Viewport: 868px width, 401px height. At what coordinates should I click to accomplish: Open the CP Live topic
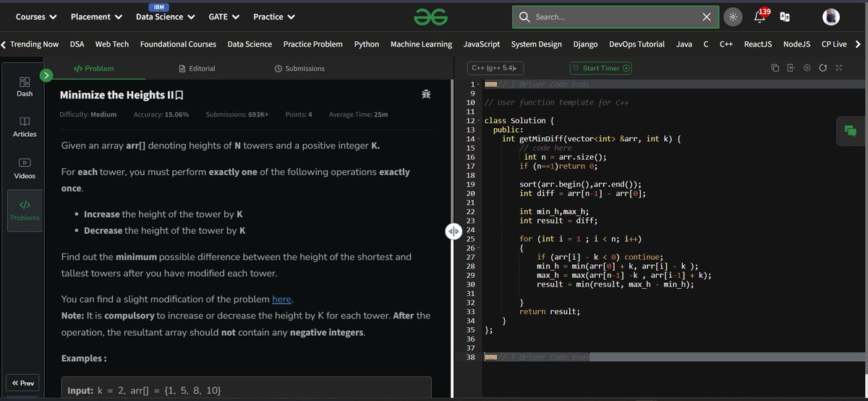tap(834, 44)
